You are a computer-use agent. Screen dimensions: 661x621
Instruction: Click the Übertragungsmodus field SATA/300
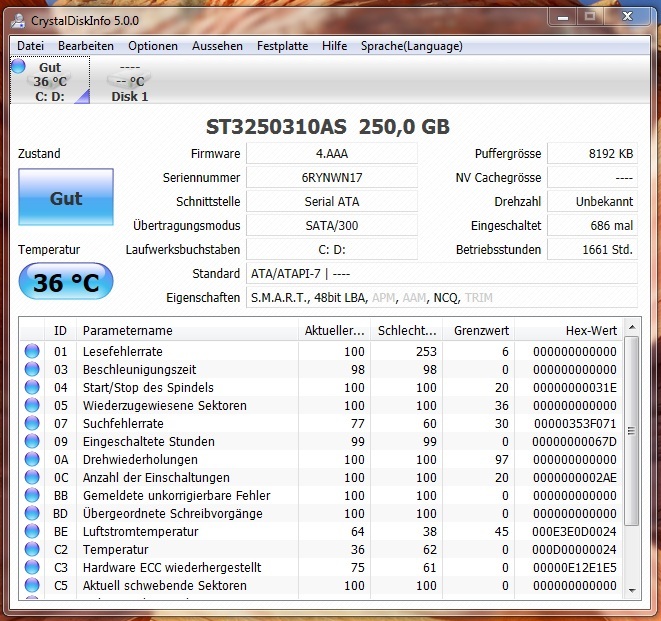[332, 226]
